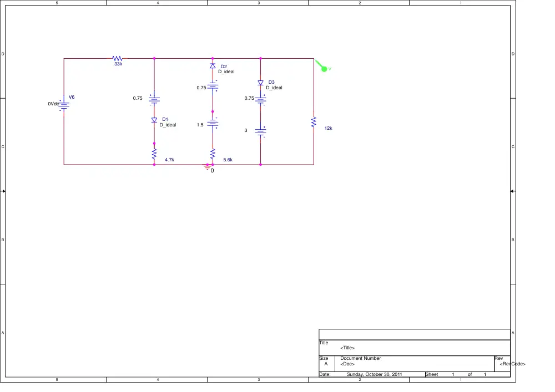
Task: Select the 3 volt battery symbol
Action: tap(260, 132)
